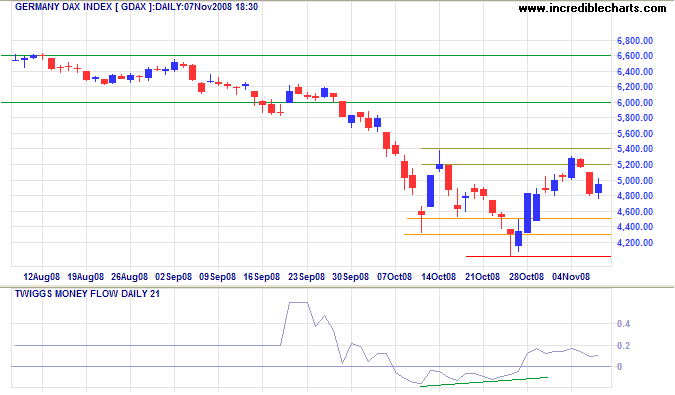Click the last blue candle on 07Nov08

pyautogui.click(x=598, y=188)
